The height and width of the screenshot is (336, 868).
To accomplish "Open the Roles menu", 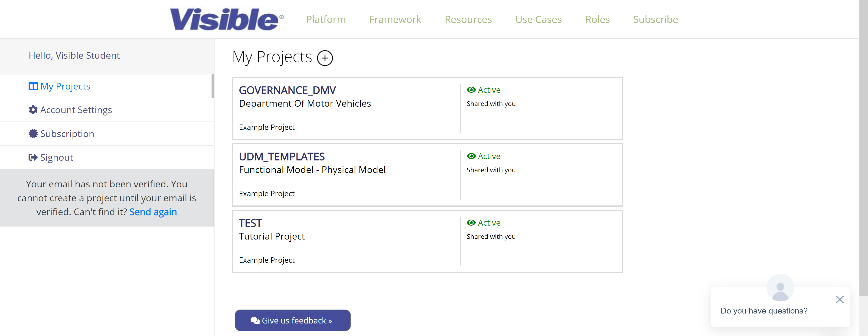I will coord(597,19).
